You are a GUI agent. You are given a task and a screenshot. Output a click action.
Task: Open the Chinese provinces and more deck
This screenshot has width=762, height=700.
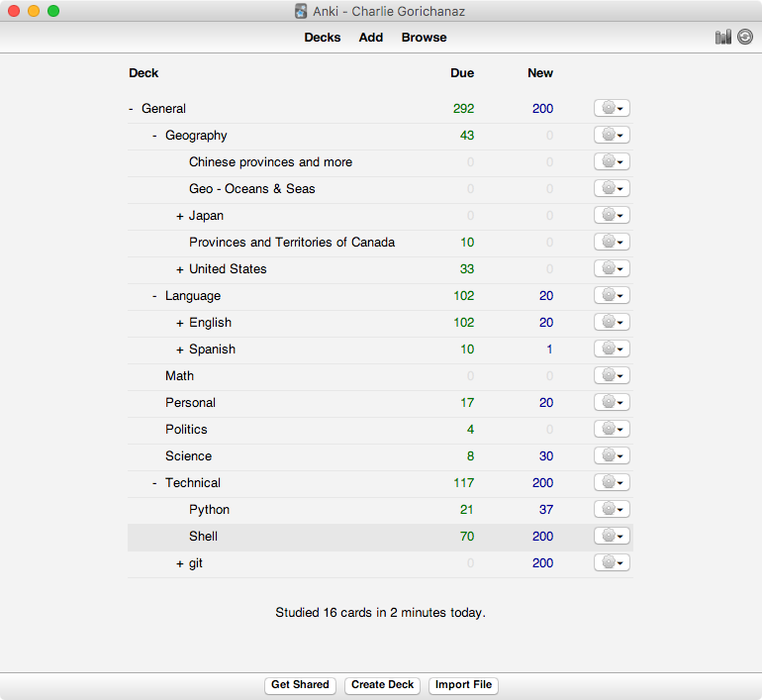pos(271,162)
